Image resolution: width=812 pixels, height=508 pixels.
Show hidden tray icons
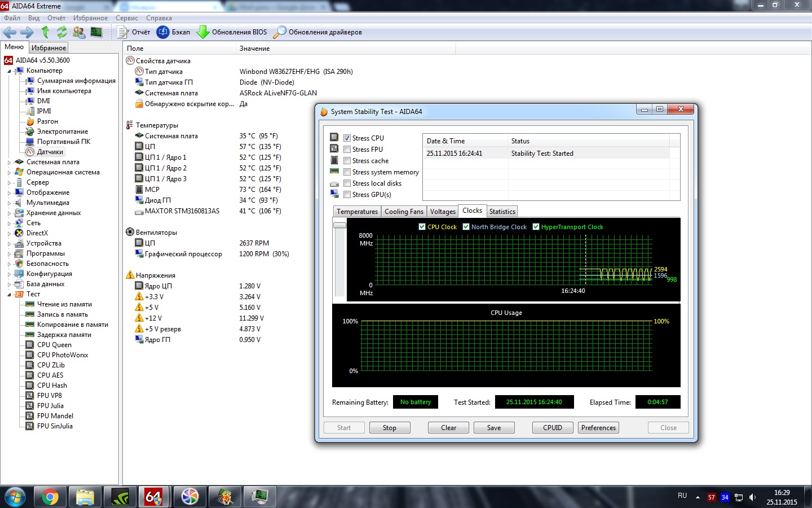[x=698, y=497]
